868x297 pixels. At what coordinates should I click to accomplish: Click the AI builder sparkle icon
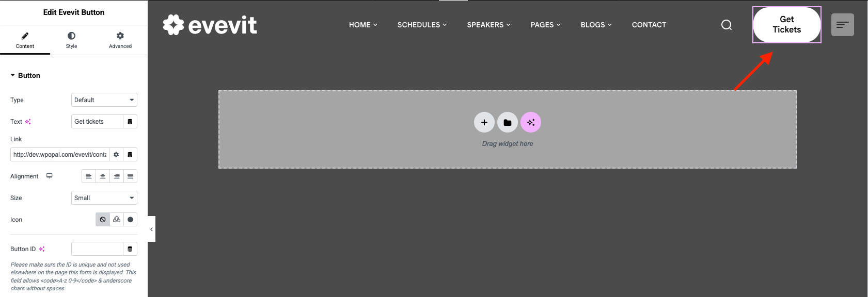530,122
